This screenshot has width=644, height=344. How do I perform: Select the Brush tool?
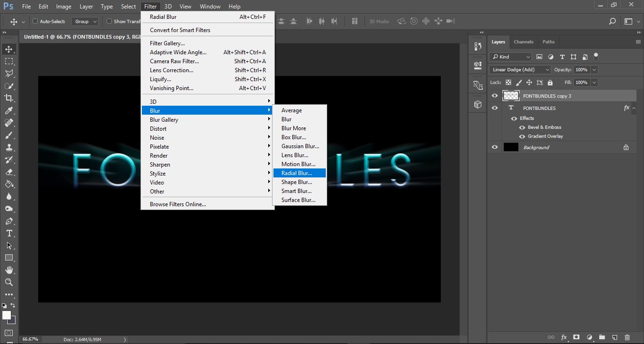pyautogui.click(x=8, y=135)
